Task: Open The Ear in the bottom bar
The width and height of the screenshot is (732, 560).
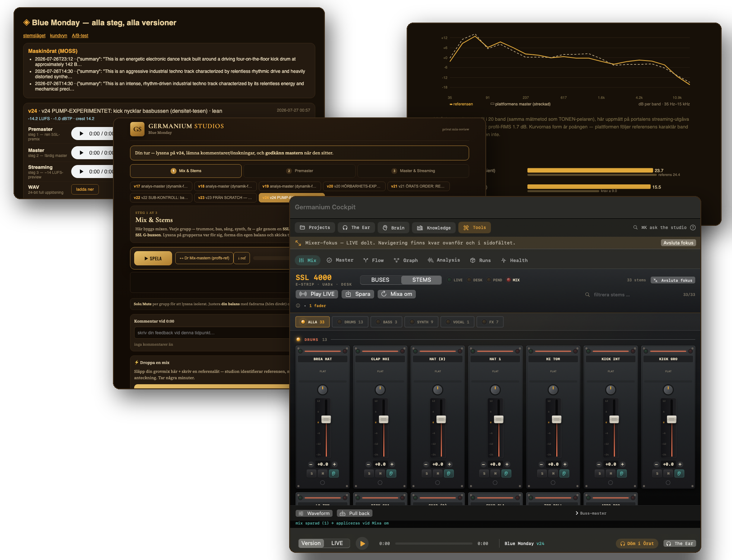Action: 680,544
